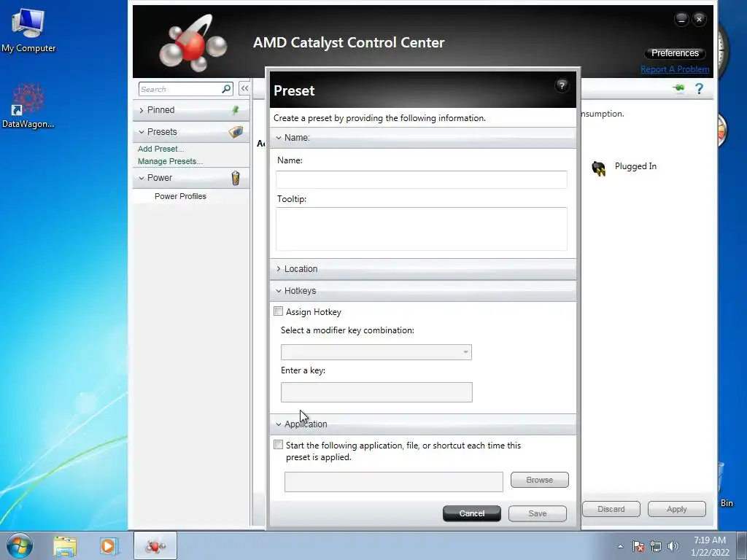Collapse the Presets group in sidebar
The width and height of the screenshot is (747, 560).
(142, 132)
